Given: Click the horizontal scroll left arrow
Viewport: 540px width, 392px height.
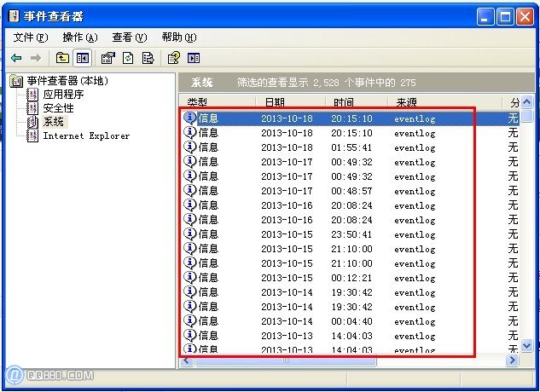Looking at the screenshot, I should click(187, 360).
